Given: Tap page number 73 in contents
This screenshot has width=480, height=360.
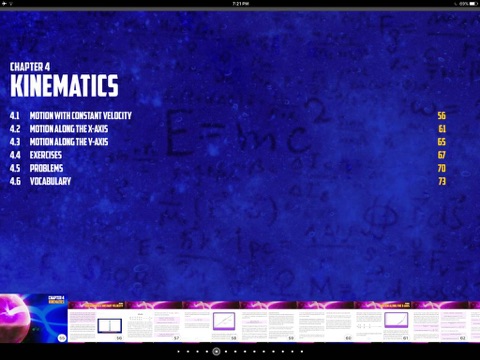Looking at the screenshot, I should click(x=442, y=181).
